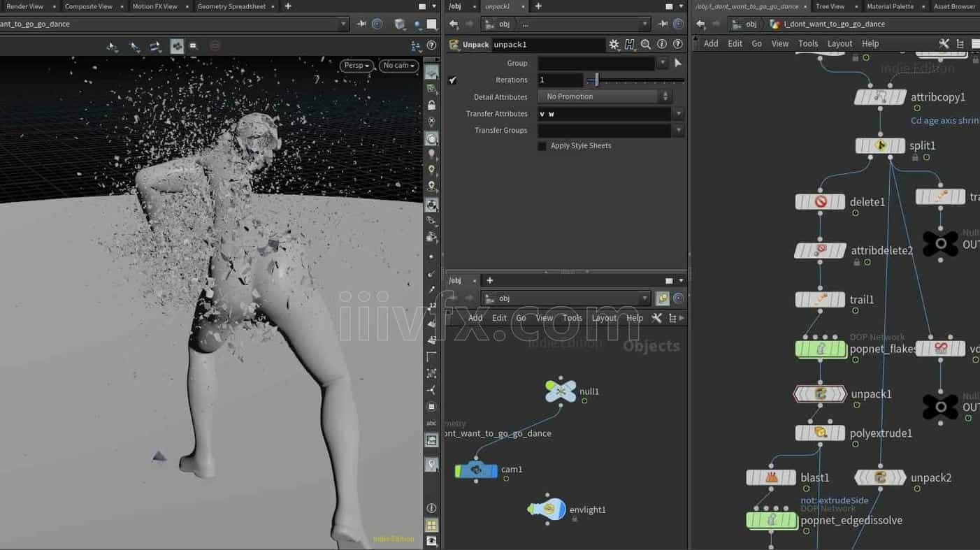The height and width of the screenshot is (550, 980).
Task: Open the Persp viewport dropdown
Action: click(356, 66)
